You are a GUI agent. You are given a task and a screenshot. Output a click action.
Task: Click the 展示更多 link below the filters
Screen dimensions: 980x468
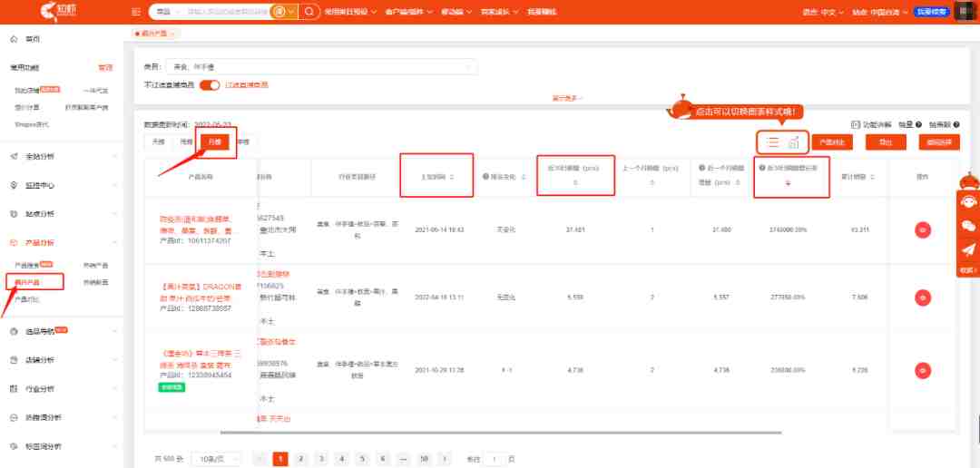coord(567,98)
